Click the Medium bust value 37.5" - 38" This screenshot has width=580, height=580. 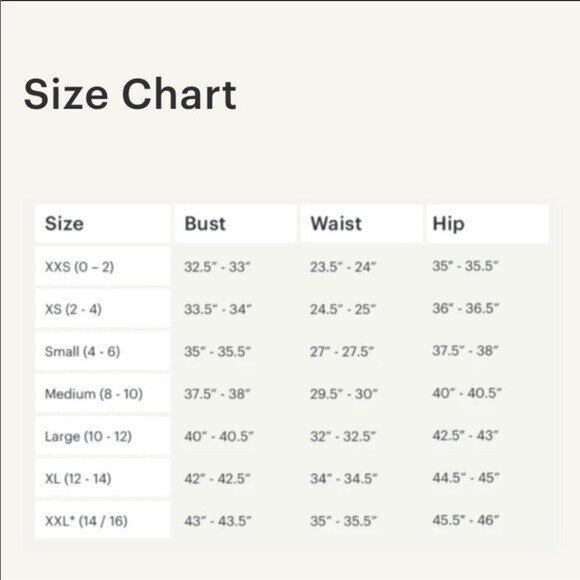point(218,394)
